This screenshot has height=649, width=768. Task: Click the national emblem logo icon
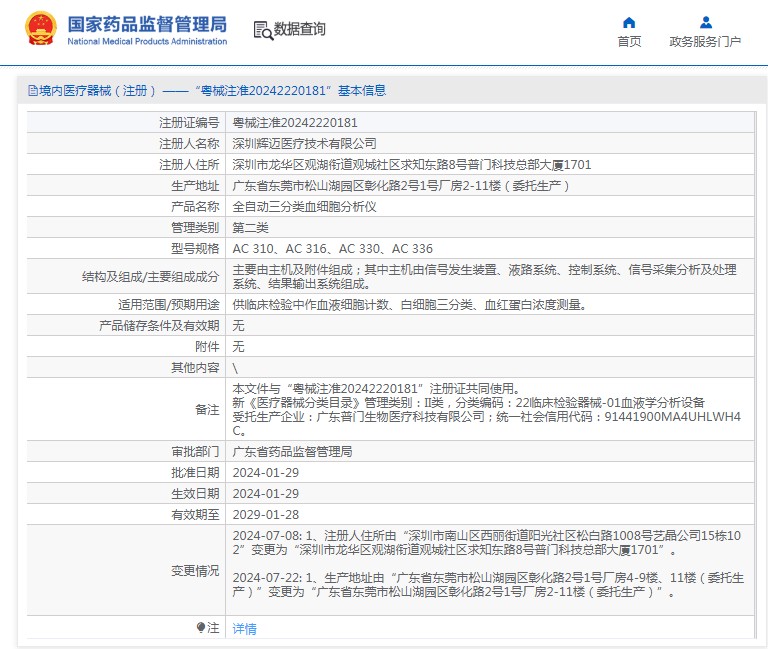41,30
